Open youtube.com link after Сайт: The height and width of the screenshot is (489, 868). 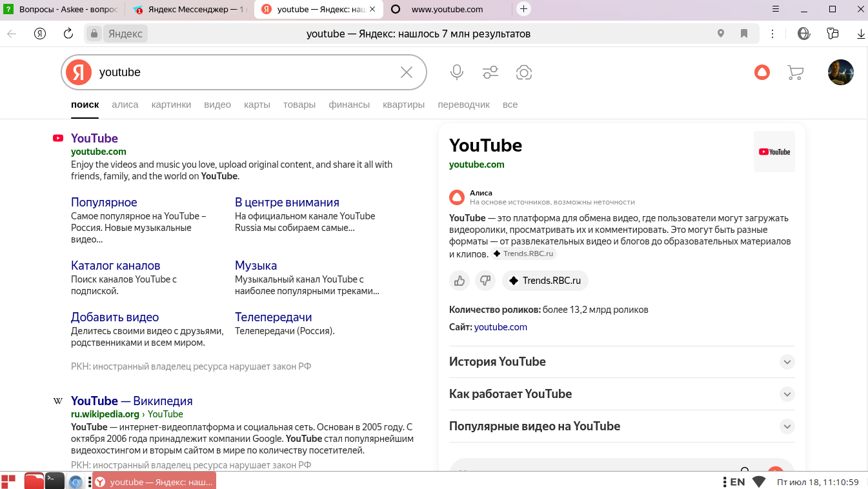[501, 327]
